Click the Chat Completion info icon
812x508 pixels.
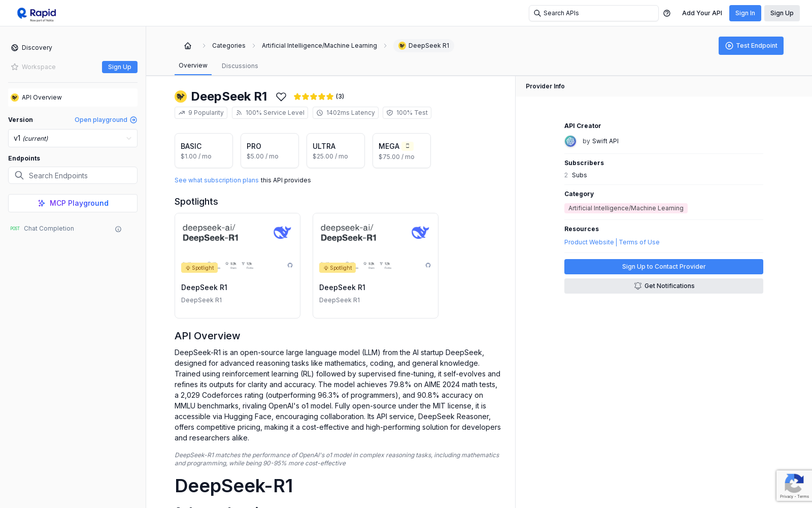[x=118, y=229]
